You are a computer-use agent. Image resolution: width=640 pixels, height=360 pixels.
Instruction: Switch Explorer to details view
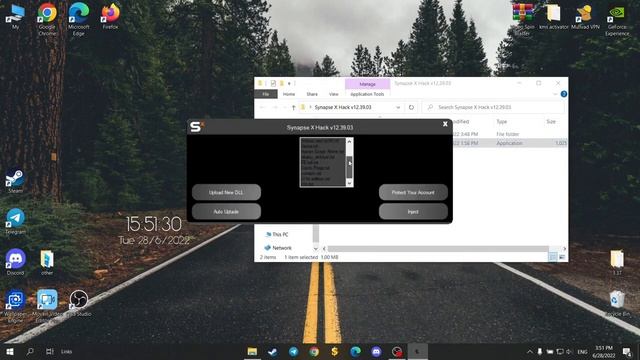coord(552,257)
